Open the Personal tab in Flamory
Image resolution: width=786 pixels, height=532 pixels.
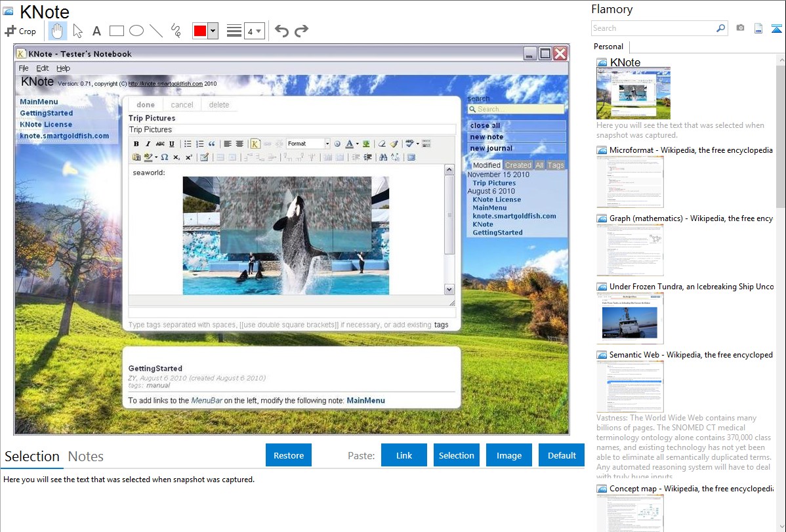(609, 47)
